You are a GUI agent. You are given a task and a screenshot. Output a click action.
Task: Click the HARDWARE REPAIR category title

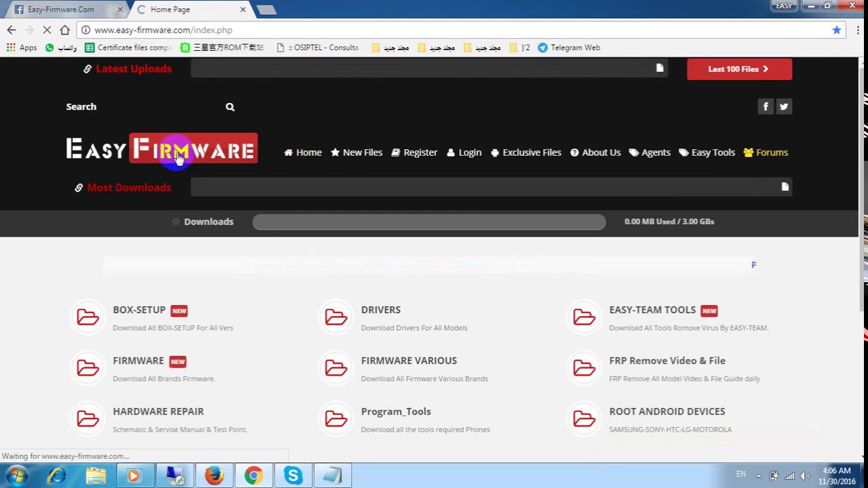coord(158,411)
